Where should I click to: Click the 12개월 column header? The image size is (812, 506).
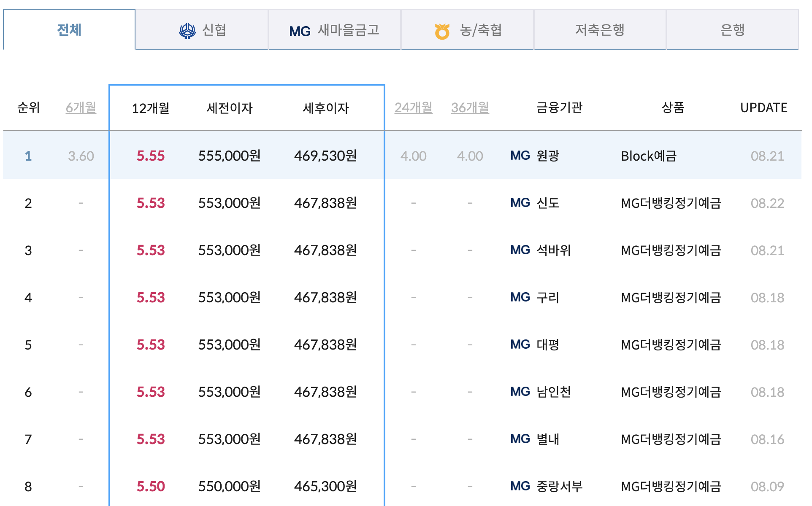(151, 108)
